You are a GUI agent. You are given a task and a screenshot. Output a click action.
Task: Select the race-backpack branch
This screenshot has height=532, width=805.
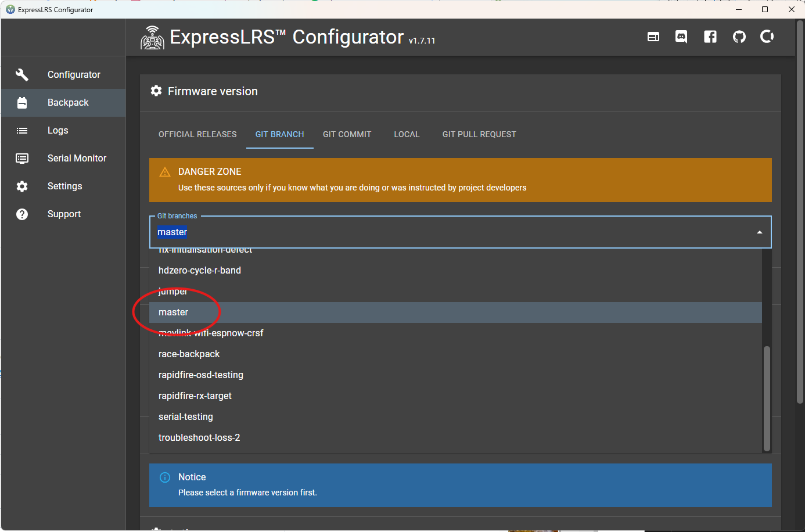pos(189,354)
